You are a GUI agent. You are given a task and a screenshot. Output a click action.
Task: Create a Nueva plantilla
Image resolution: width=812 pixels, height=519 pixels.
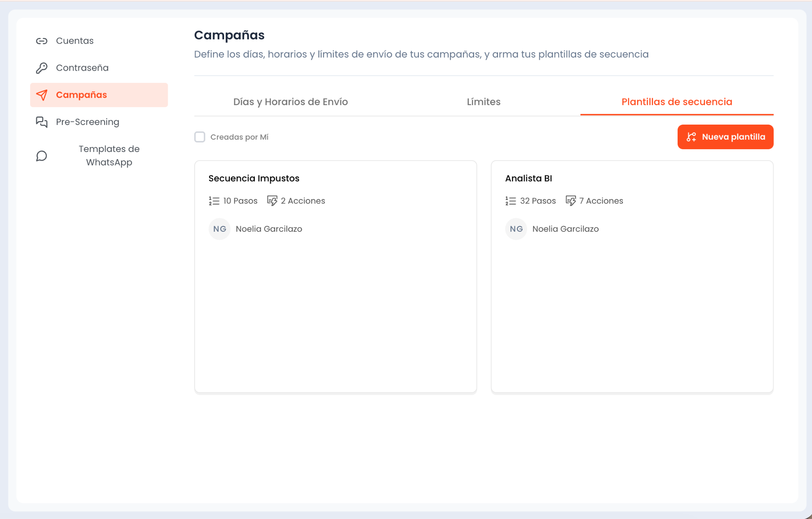pyautogui.click(x=726, y=137)
